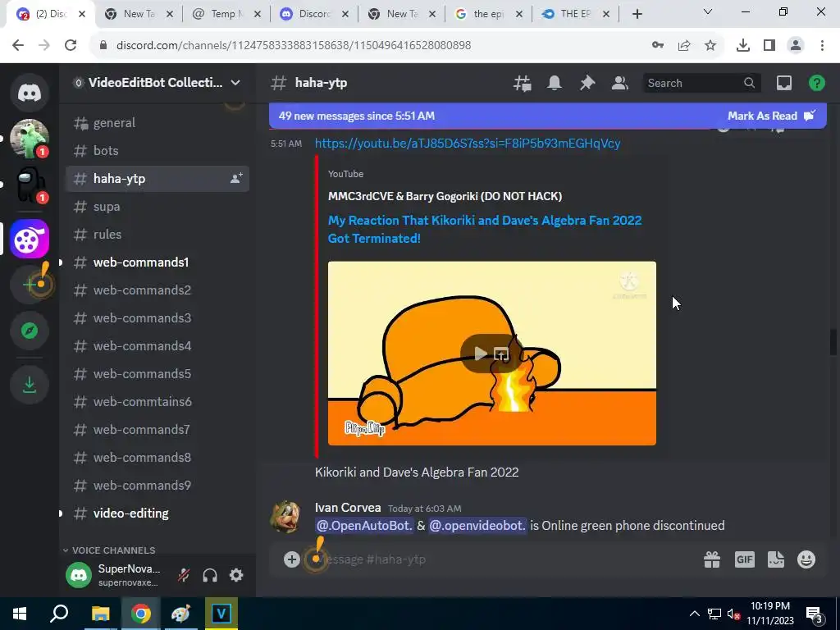The image size is (840, 630).
Task: Switch to the 'THE EP' browser tab
Action: click(x=575, y=14)
